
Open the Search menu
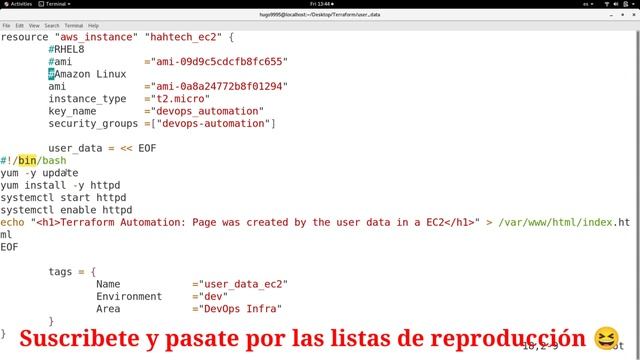(x=52, y=26)
